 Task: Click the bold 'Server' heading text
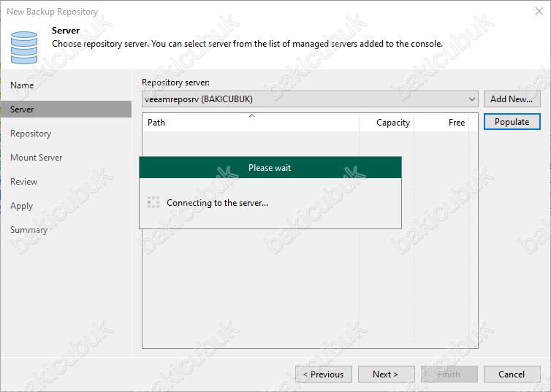[x=66, y=31]
